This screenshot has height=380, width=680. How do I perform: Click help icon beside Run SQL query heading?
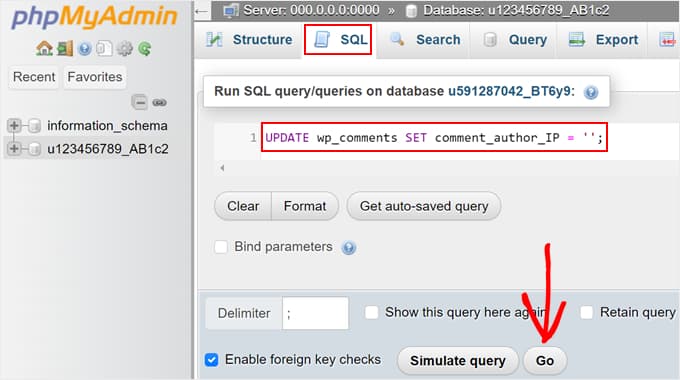click(591, 92)
